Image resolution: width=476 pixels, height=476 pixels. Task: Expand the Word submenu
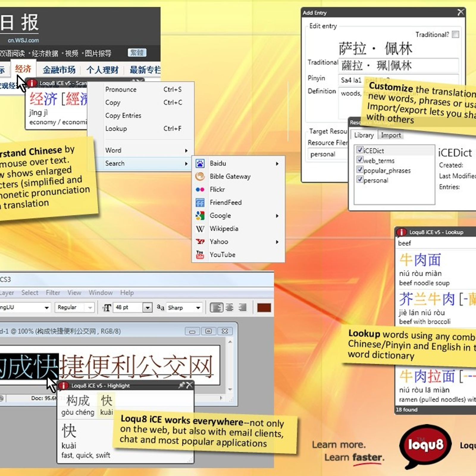click(187, 151)
